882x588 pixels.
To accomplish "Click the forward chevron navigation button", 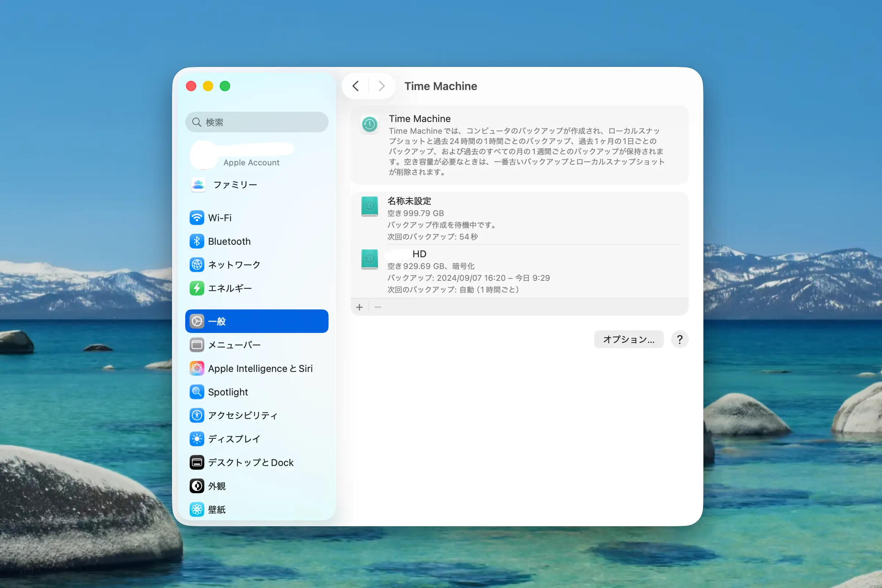I will tap(381, 86).
